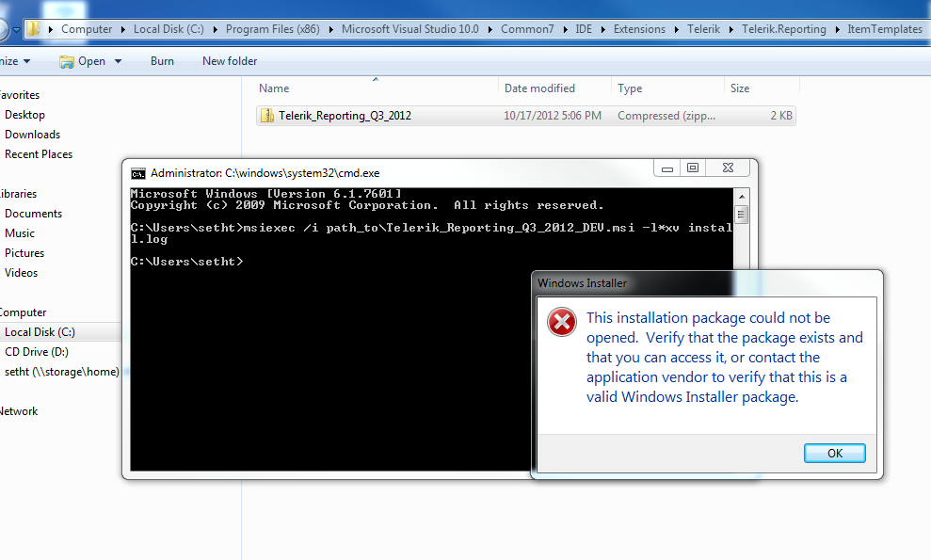Select Network in navigation pane
Image resolution: width=931 pixels, height=560 pixels.
pyautogui.click(x=19, y=411)
